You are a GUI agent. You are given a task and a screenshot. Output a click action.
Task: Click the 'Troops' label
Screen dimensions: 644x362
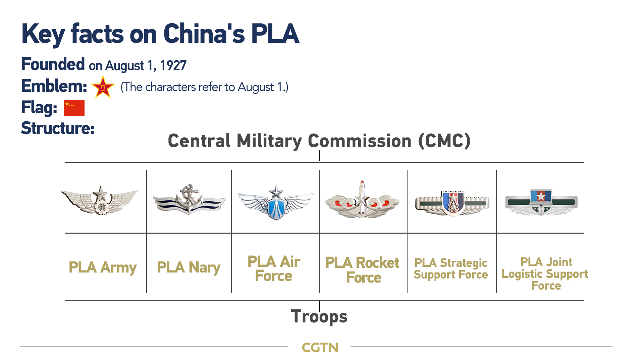coord(319,316)
